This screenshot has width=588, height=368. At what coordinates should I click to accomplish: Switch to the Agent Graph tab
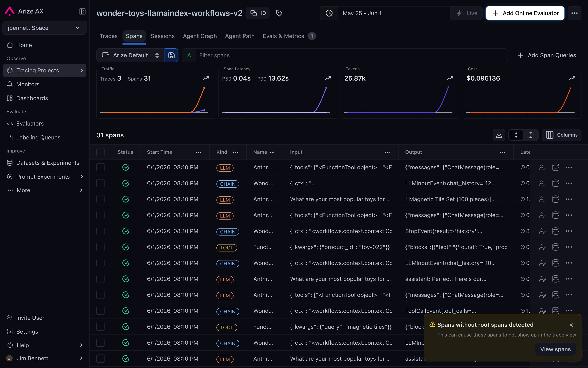[x=200, y=36]
